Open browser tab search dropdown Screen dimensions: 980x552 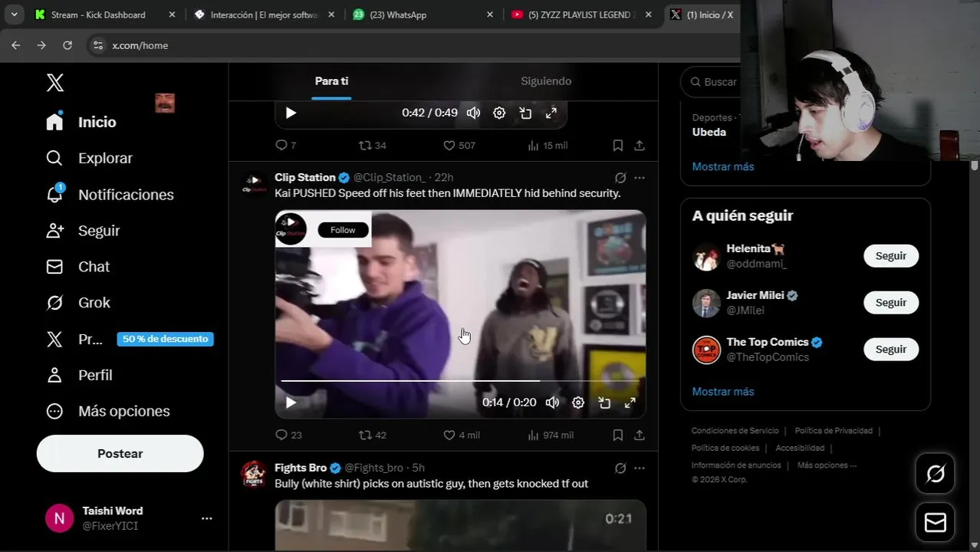(14, 15)
